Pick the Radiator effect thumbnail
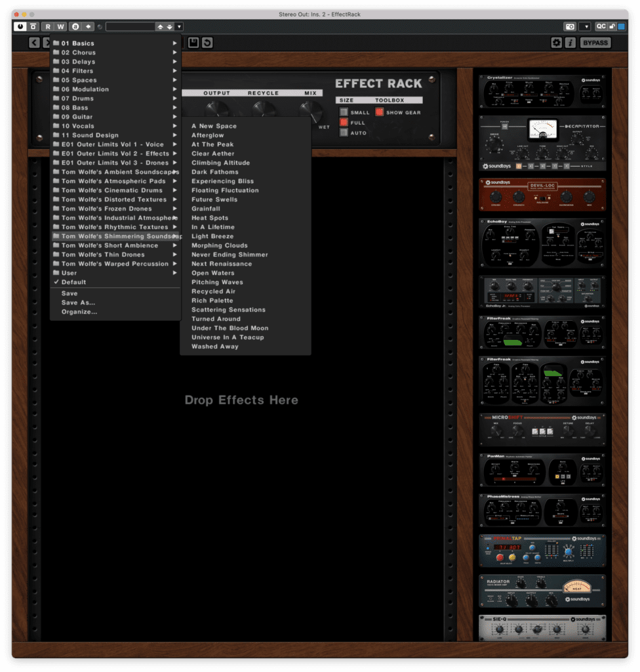 542,591
